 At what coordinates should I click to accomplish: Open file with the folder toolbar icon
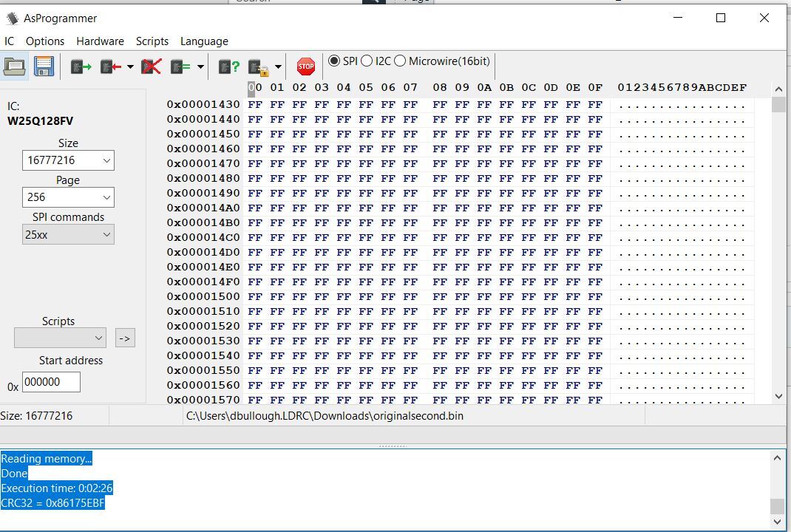(14, 66)
